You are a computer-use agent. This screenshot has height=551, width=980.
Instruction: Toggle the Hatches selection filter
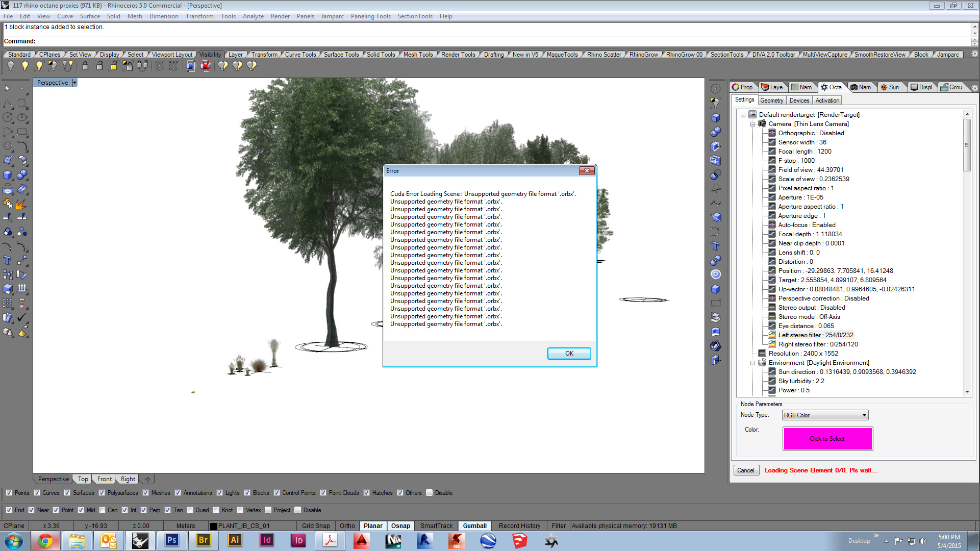click(x=366, y=493)
